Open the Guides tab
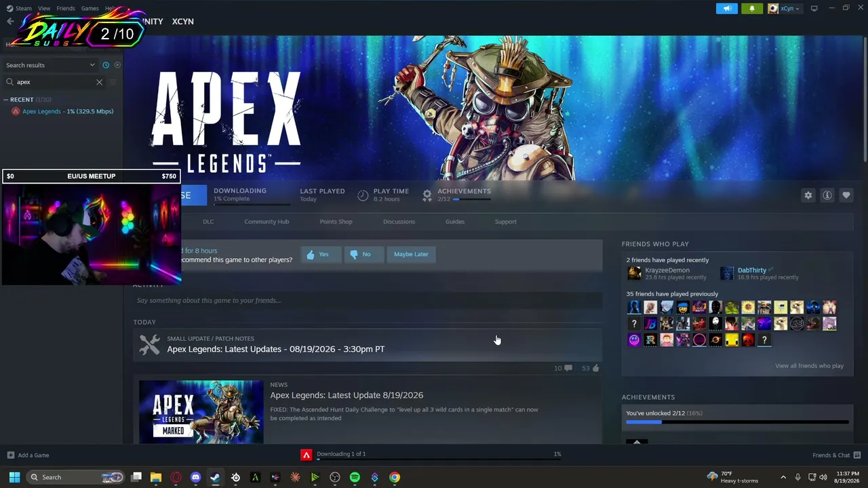 [455, 222]
